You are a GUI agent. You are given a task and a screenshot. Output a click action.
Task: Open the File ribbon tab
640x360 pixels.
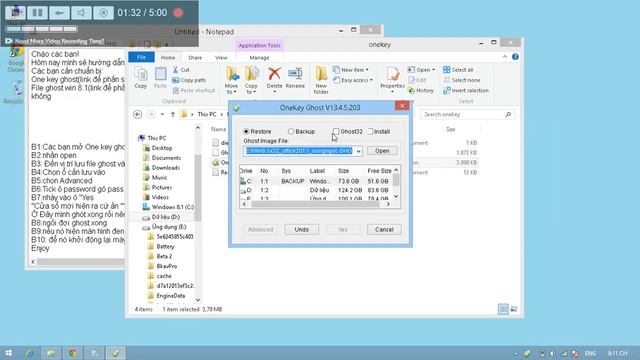click(141, 58)
